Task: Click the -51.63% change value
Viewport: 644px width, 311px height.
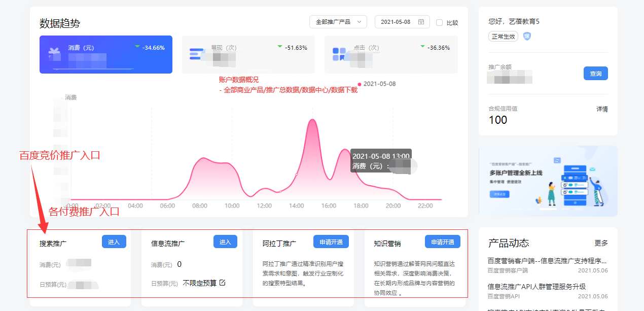Action: coord(296,48)
